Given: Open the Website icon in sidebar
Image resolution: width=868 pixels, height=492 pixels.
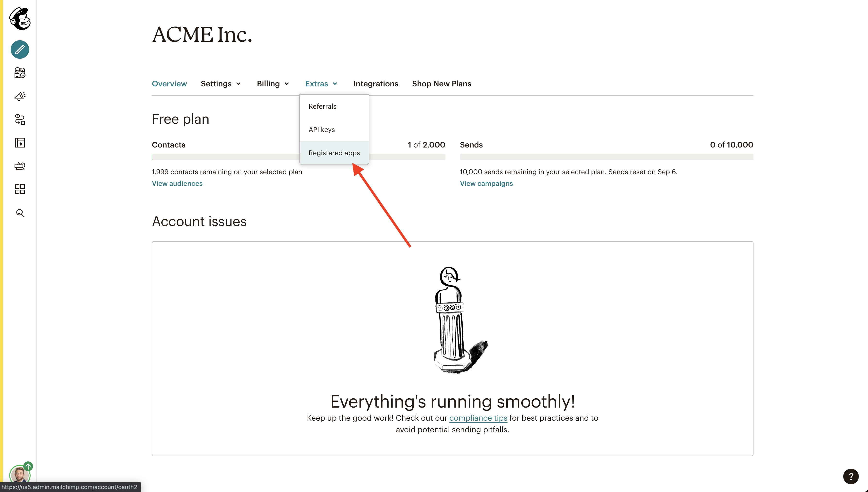Looking at the screenshot, I should click(20, 143).
